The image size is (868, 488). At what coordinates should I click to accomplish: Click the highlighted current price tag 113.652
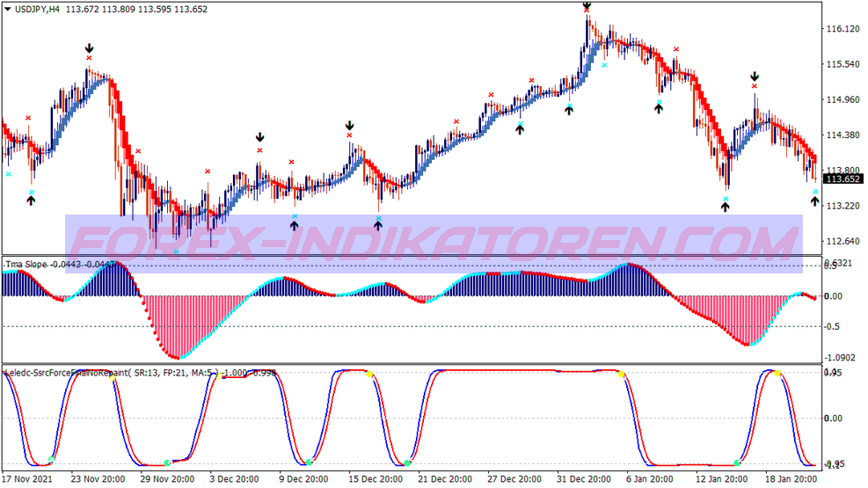[843, 178]
